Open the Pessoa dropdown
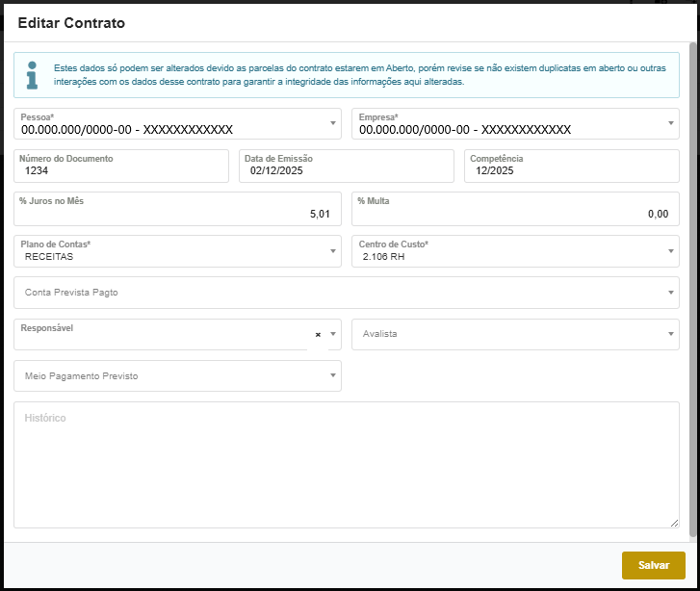Image resolution: width=700 pixels, height=591 pixels. click(333, 123)
